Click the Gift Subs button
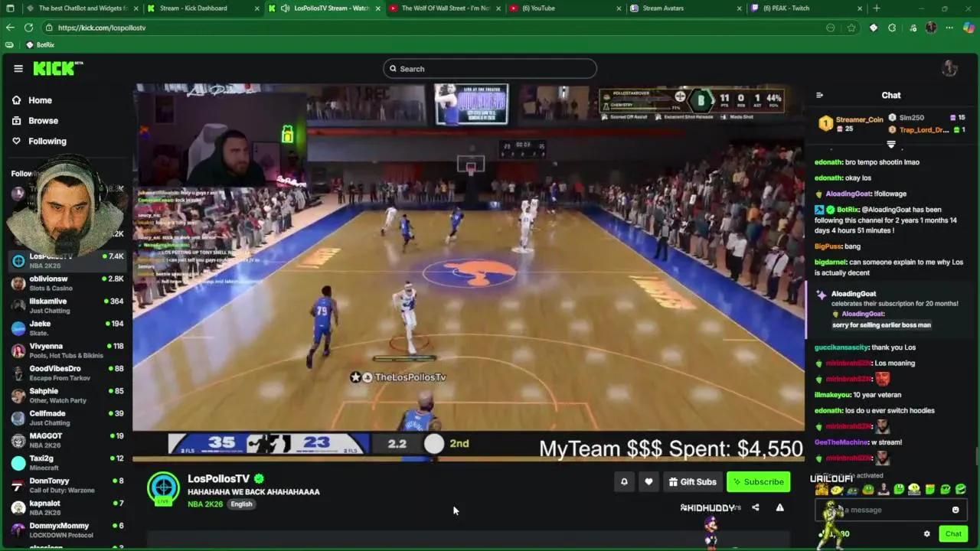 coord(692,481)
